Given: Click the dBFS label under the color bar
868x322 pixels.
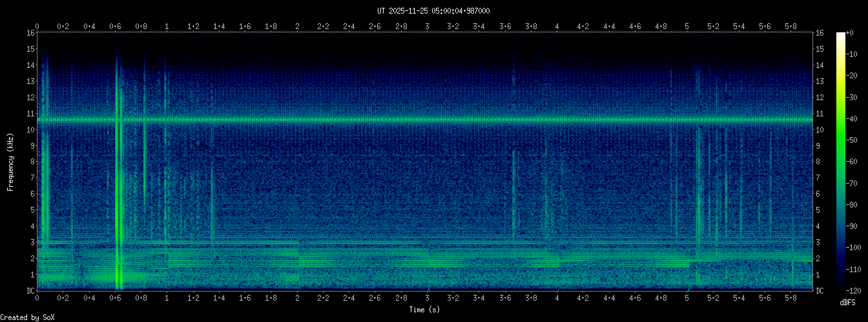Looking at the screenshot, I should pyautogui.click(x=848, y=303).
